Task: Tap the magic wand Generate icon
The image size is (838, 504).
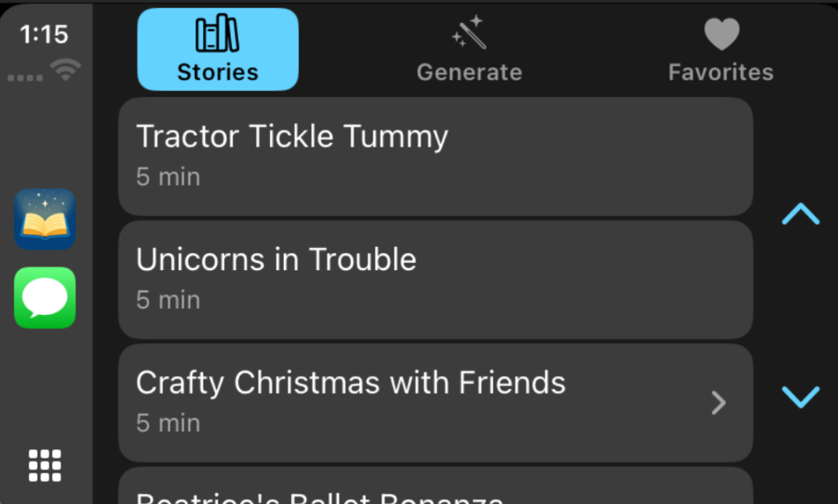Action: click(x=469, y=33)
